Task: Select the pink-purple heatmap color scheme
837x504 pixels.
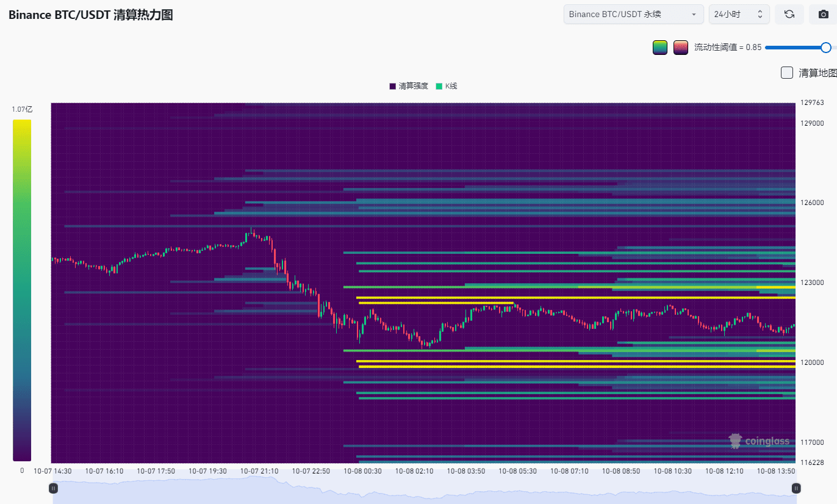Action: click(x=681, y=48)
